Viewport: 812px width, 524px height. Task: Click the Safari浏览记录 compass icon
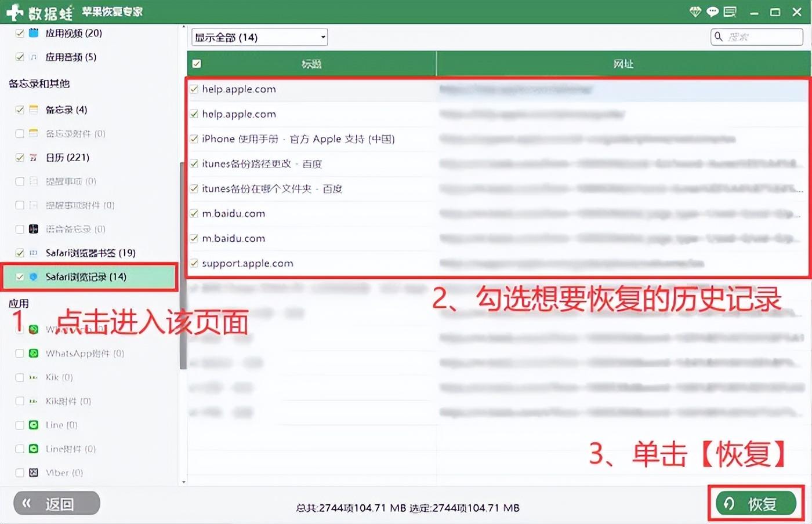point(34,277)
